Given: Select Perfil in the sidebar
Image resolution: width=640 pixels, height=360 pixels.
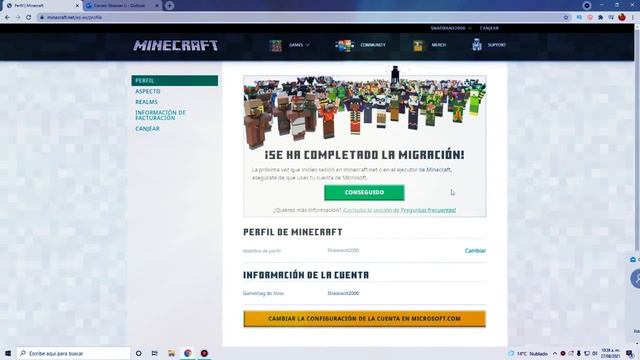Looking at the screenshot, I should click(175, 80).
